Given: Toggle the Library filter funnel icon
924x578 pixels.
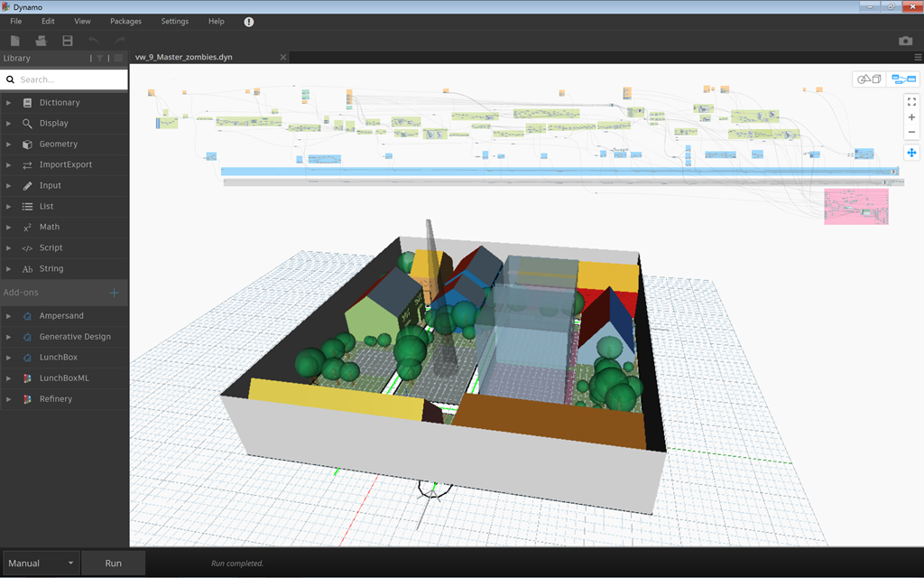Looking at the screenshot, I should (100, 58).
